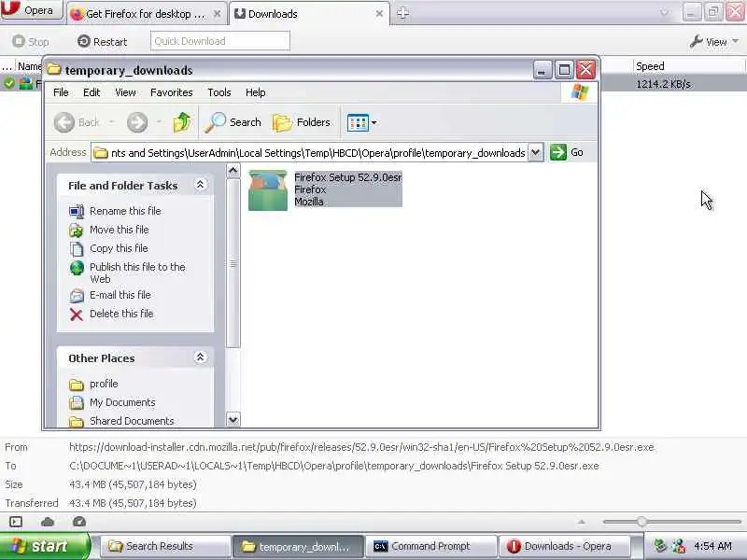Viewport: 747px width, 560px height.
Task: Open the profile folder link
Action: pyautogui.click(x=104, y=384)
